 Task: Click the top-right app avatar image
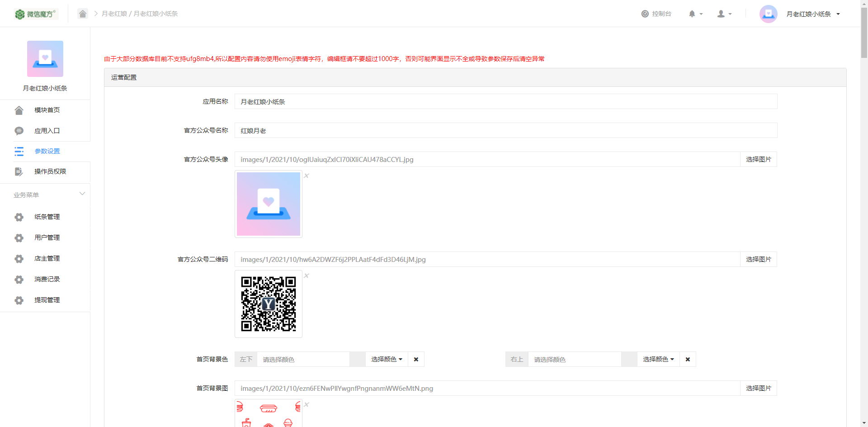(x=768, y=14)
